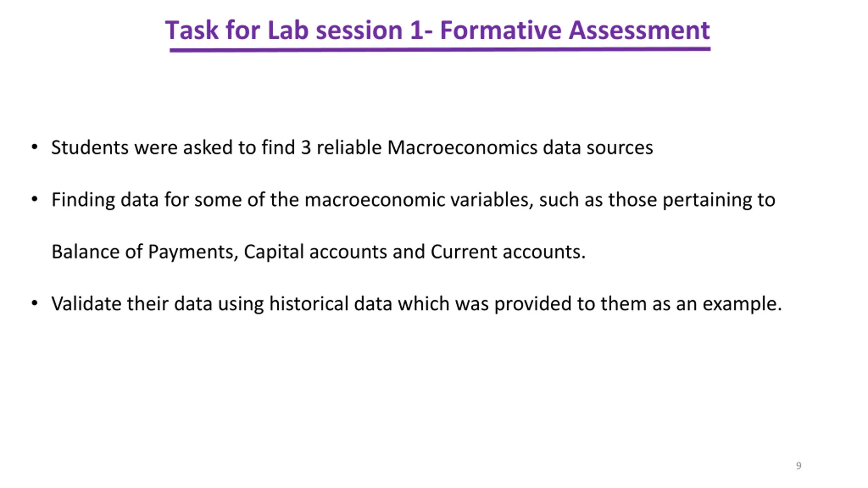Click the word "Macroeconomics" in the first bullet
The width and height of the screenshot is (868, 488).
[x=462, y=148]
